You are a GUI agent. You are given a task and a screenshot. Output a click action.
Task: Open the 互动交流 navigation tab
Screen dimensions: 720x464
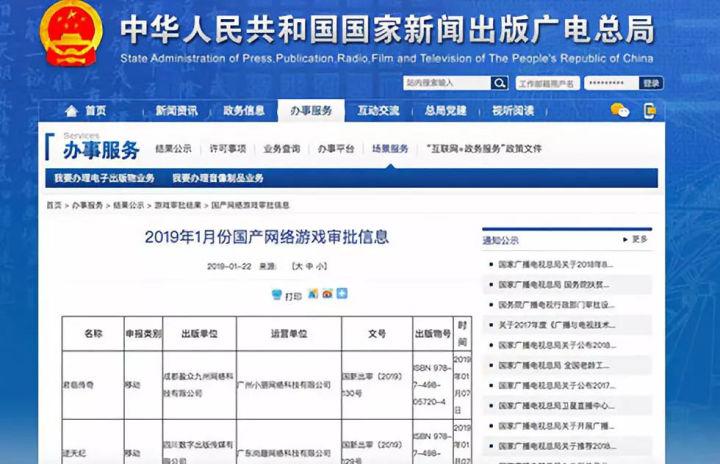[x=378, y=111]
